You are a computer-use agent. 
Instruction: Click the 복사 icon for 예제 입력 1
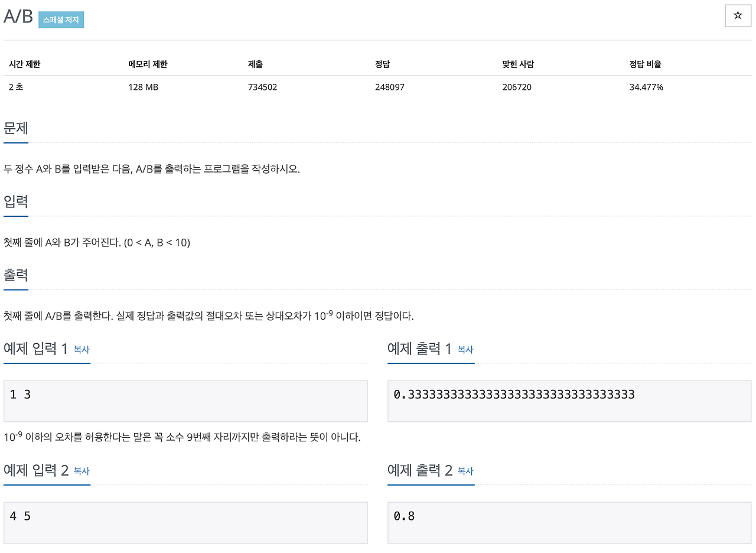click(80, 350)
